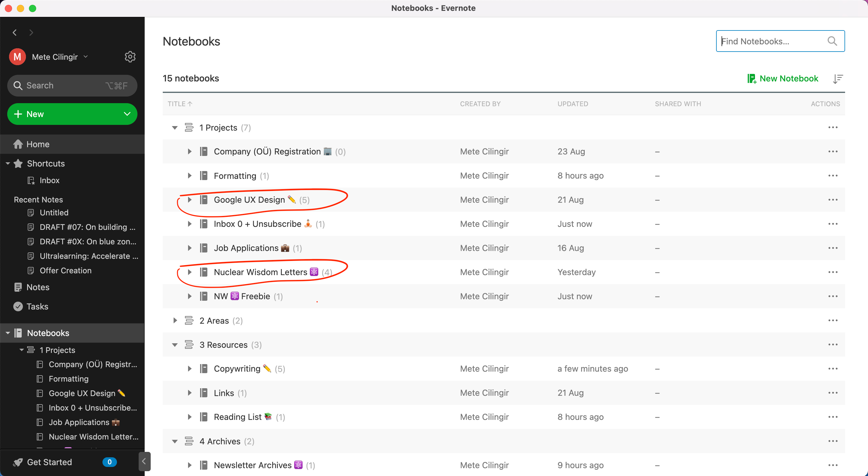Click the green New button
Image resolution: width=868 pixels, height=476 pixels.
[x=72, y=114]
